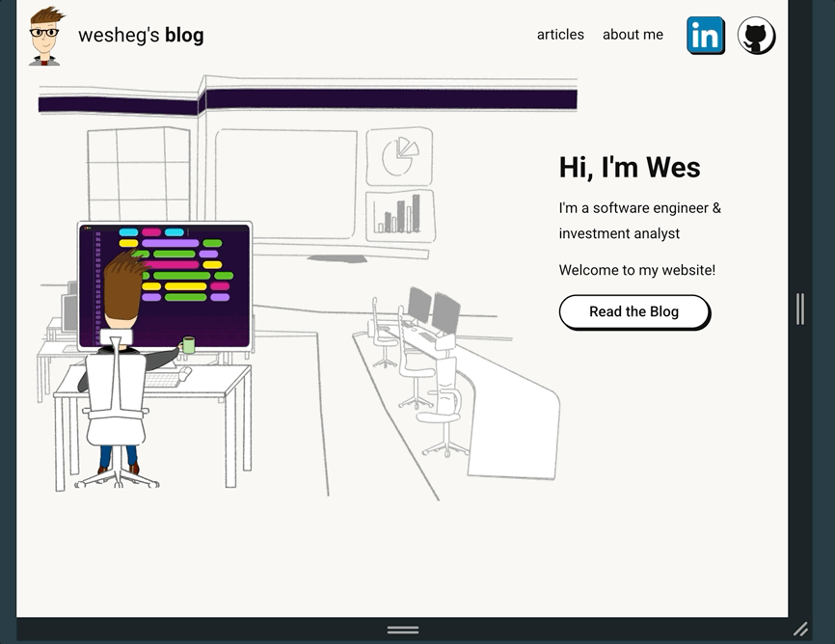Open the about me page
Image resolution: width=835 pixels, height=644 pixels.
[x=633, y=35]
